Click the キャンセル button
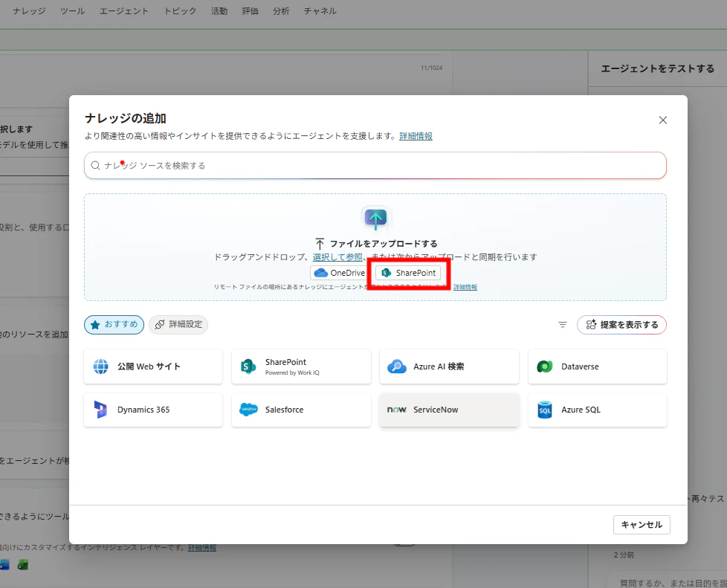Screen dimensions: 727x588 pos(642,525)
